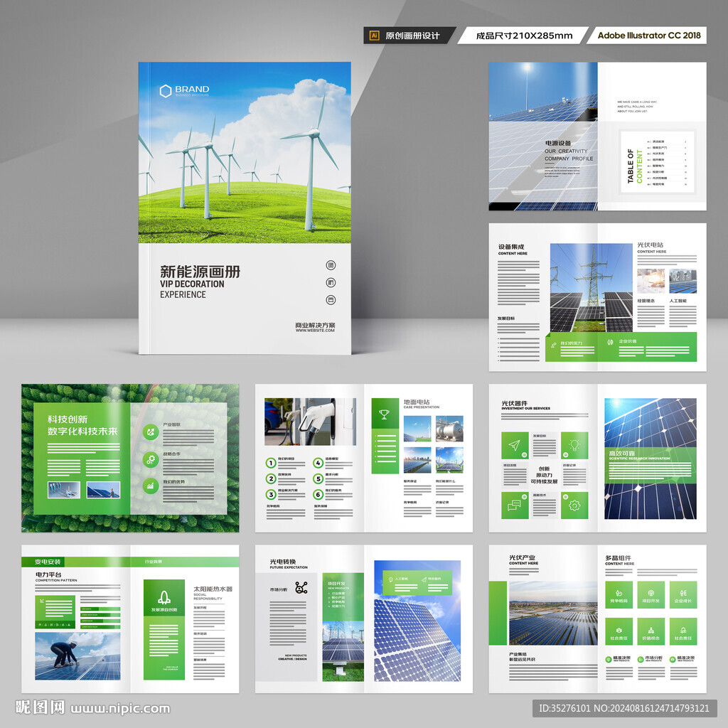Image resolution: width=728 pixels, height=728 pixels.
Task: Click the 项目开发 tile under 多晶组件
Action: click(651, 595)
